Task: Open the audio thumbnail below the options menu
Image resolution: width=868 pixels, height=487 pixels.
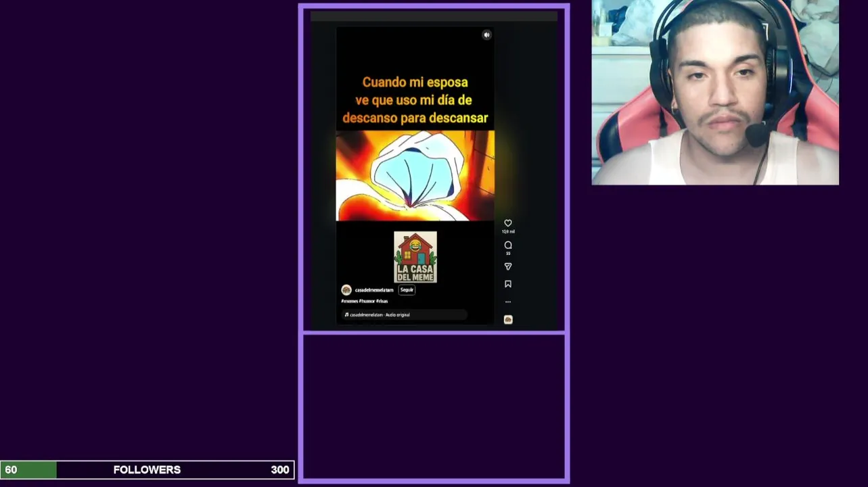Action: (x=508, y=319)
